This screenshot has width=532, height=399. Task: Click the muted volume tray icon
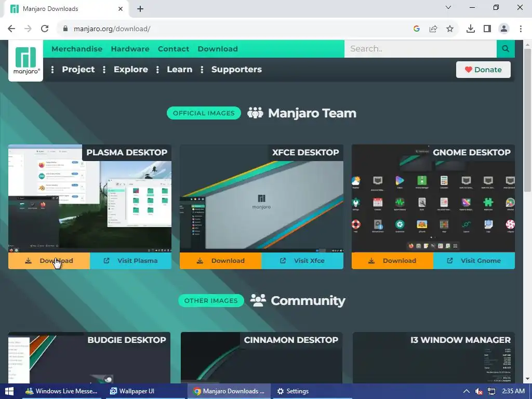pyautogui.click(x=478, y=391)
